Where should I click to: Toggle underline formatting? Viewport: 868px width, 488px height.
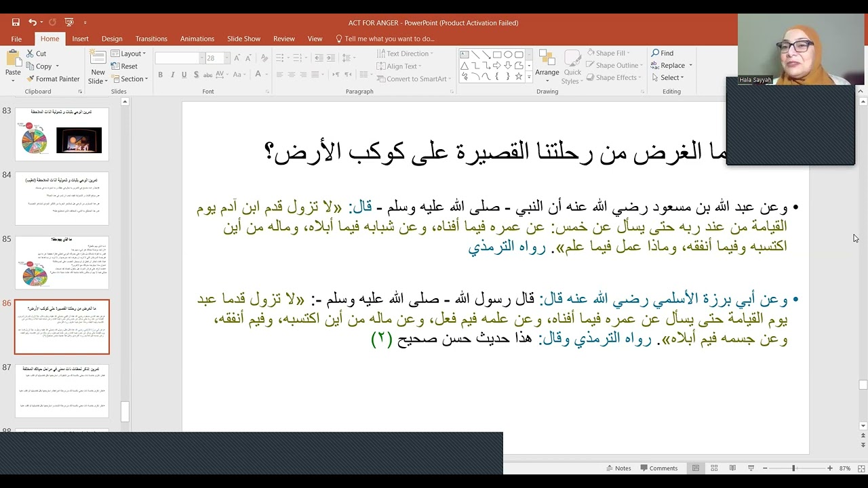coord(184,75)
